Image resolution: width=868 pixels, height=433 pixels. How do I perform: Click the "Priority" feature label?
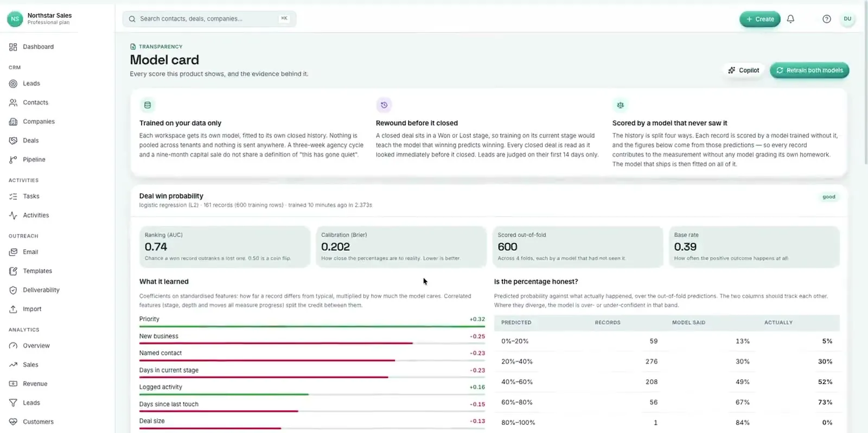149,319
